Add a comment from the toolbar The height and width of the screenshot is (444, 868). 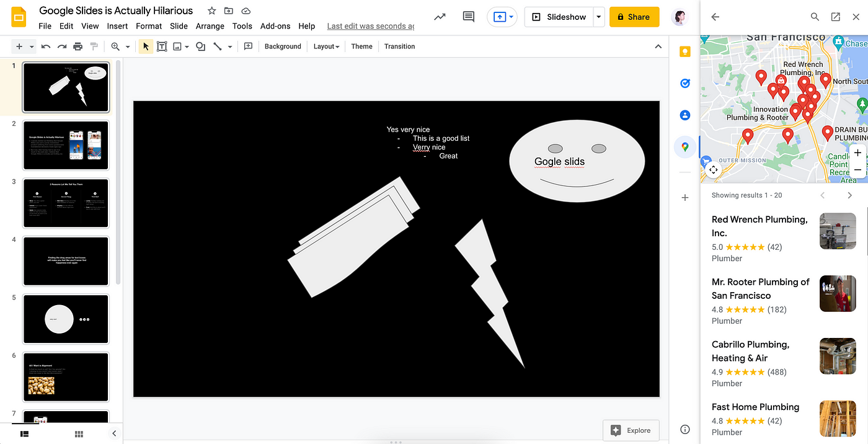[248, 47]
